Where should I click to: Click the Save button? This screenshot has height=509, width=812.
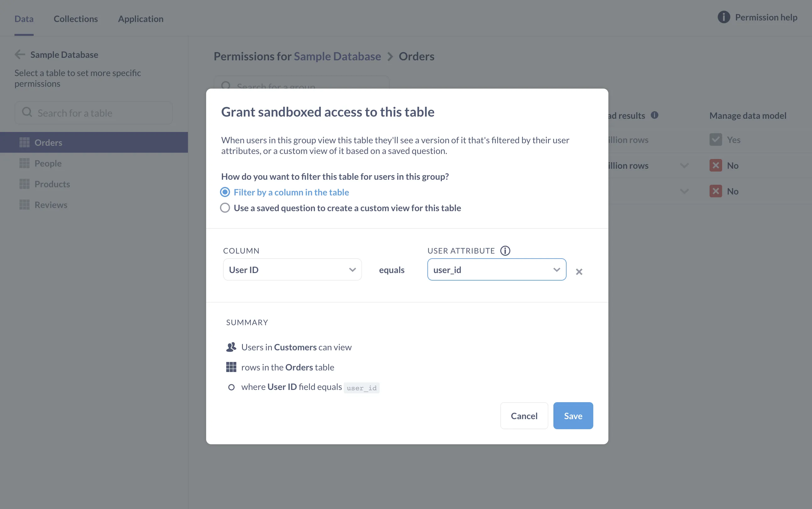[573, 415]
